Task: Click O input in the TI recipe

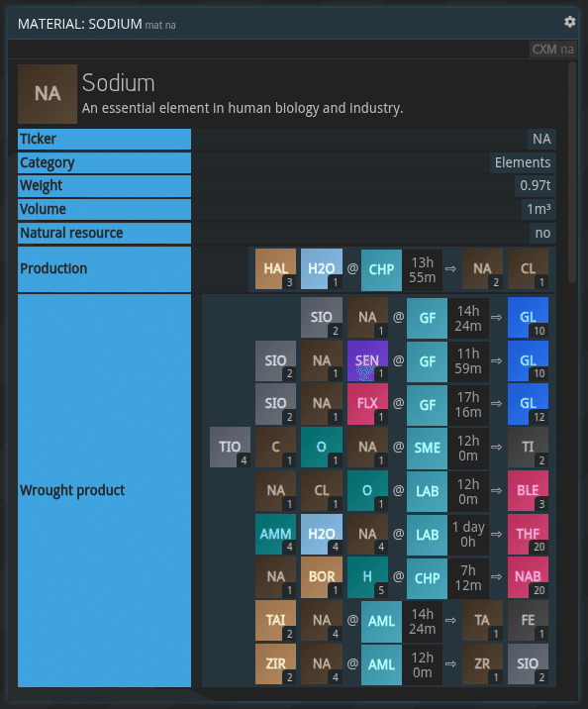Action: (x=322, y=448)
